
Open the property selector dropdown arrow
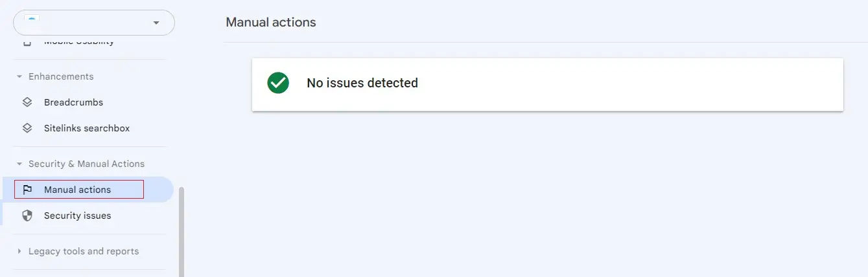[x=156, y=23]
